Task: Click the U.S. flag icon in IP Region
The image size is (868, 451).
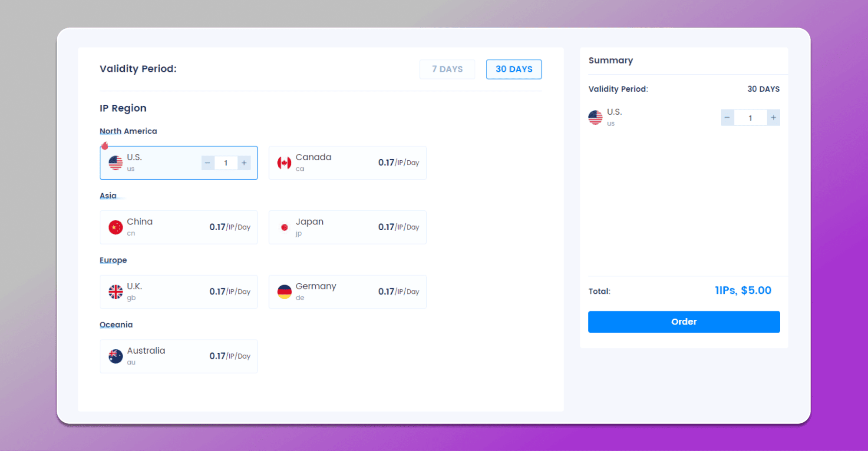Action: pyautogui.click(x=116, y=163)
